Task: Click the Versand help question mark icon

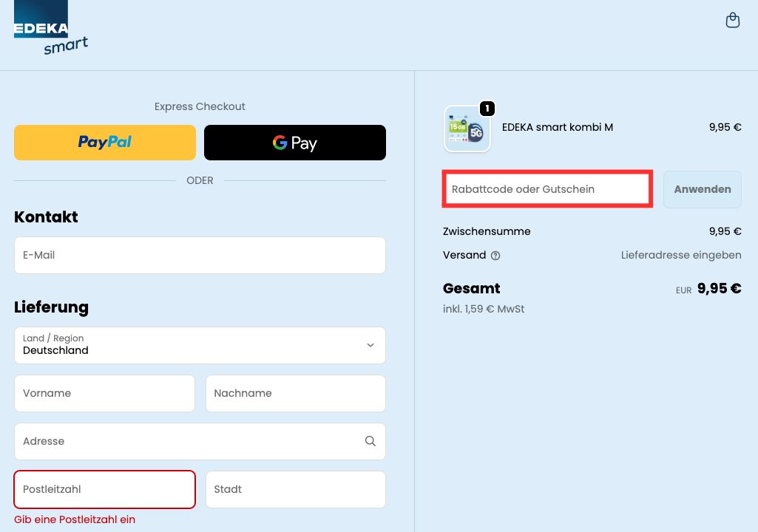Action: point(495,256)
